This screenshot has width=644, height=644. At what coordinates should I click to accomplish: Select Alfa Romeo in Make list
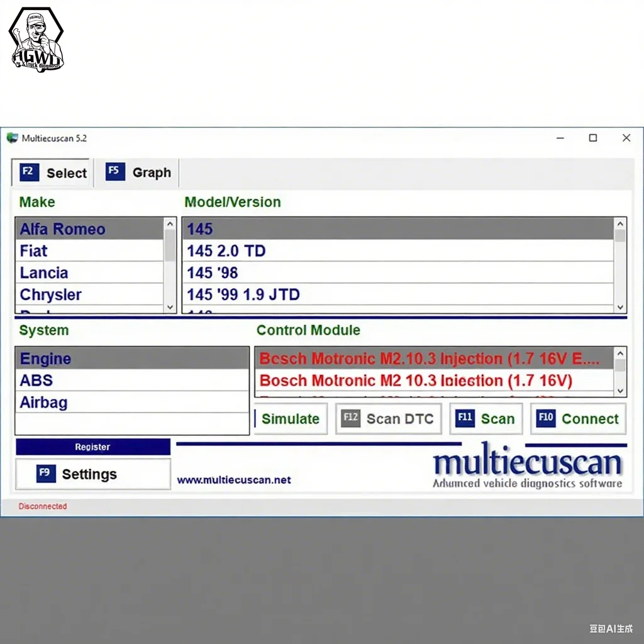click(89, 229)
